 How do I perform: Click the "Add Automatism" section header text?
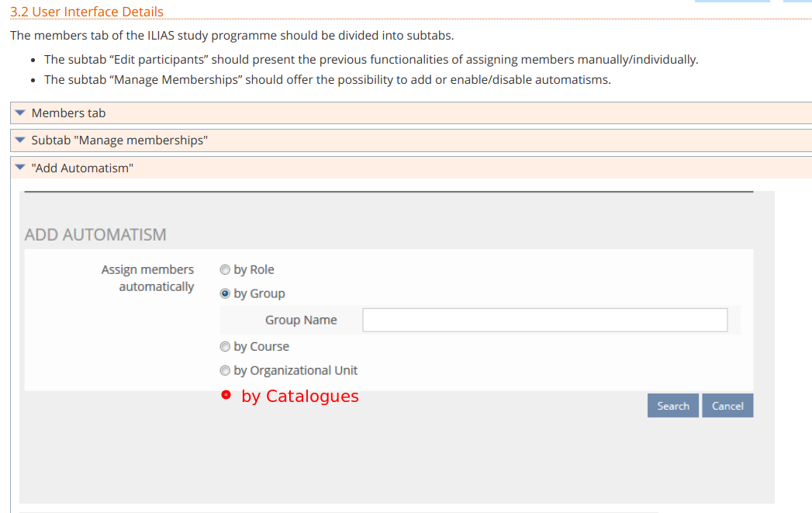pos(82,168)
